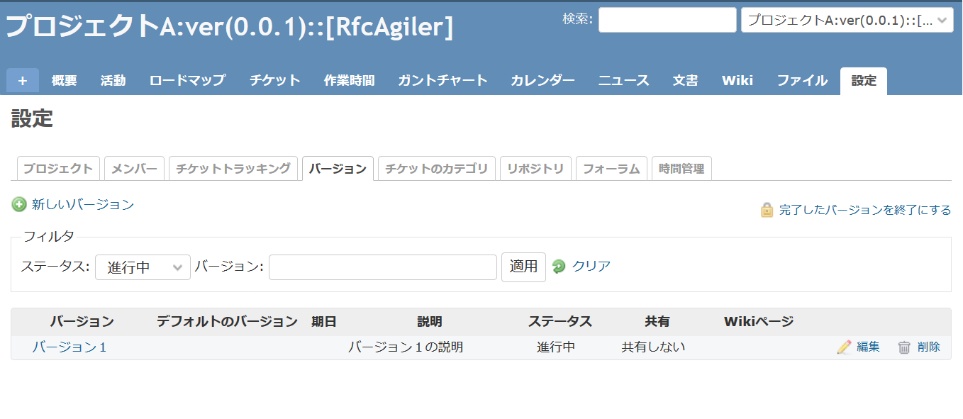Open the ガントチャート tab
Image resolution: width=963 pixels, height=419 pixels.
[443, 80]
